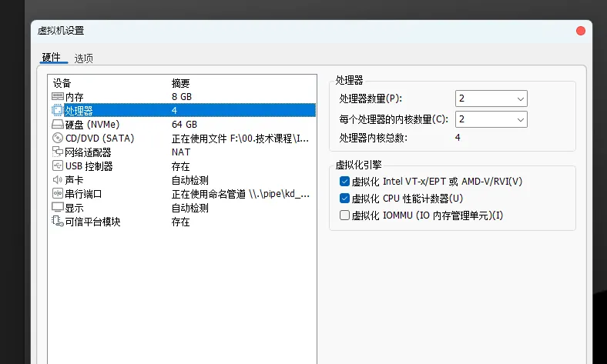Screen dimensions: 607x364
Task: Click the trusted platform module (可信平台模块) icon
Action: 58,222
